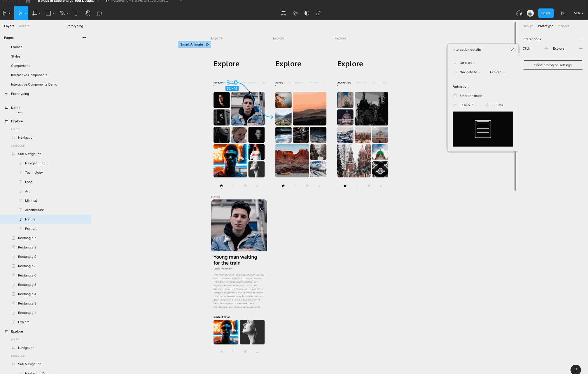588x374 pixels.
Task: Close the Interaction details panel
Action: [x=512, y=50]
